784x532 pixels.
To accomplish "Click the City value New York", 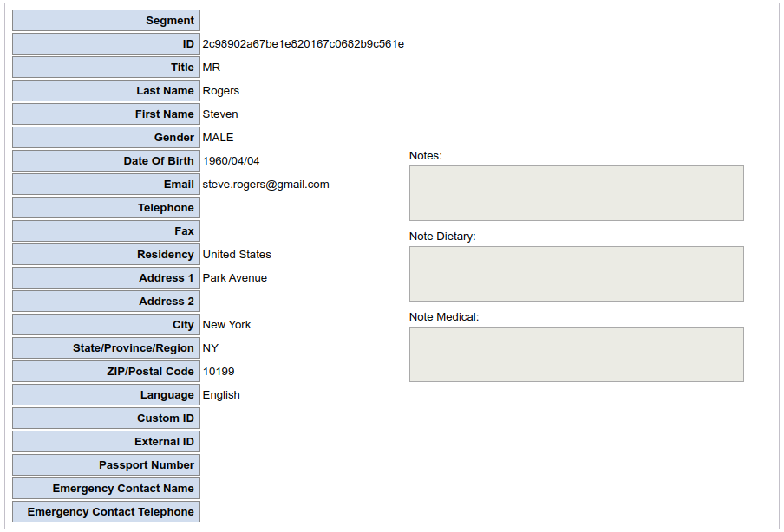I will 226,325.
